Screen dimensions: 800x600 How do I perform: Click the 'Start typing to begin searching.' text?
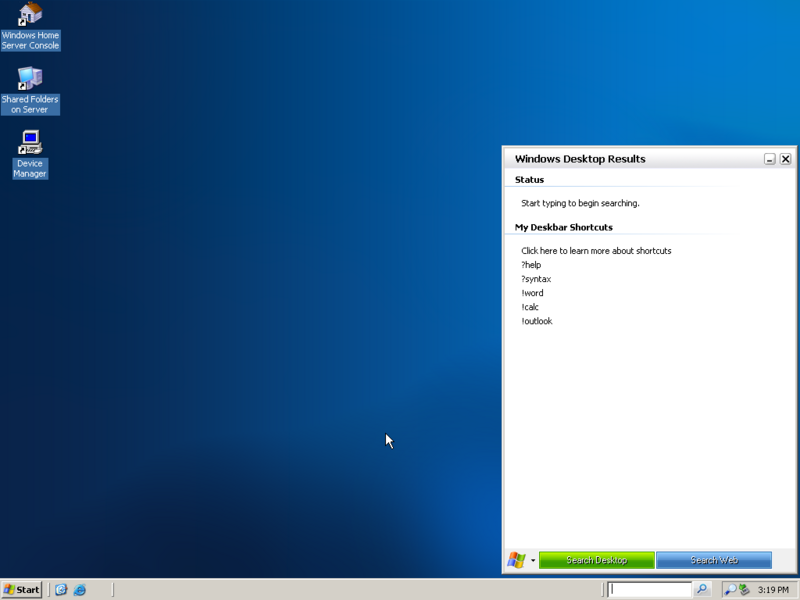(x=580, y=203)
